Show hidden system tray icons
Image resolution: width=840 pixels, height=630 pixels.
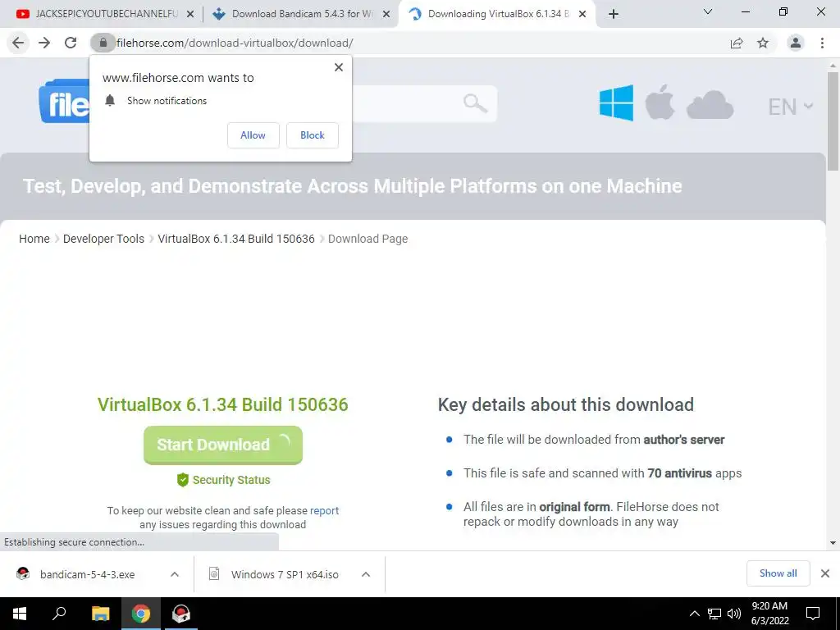pyautogui.click(x=694, y=614)
